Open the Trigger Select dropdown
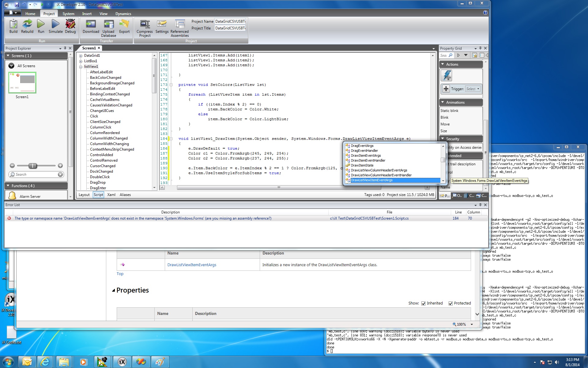The image size is (588, 368). (x=473, y=89)
